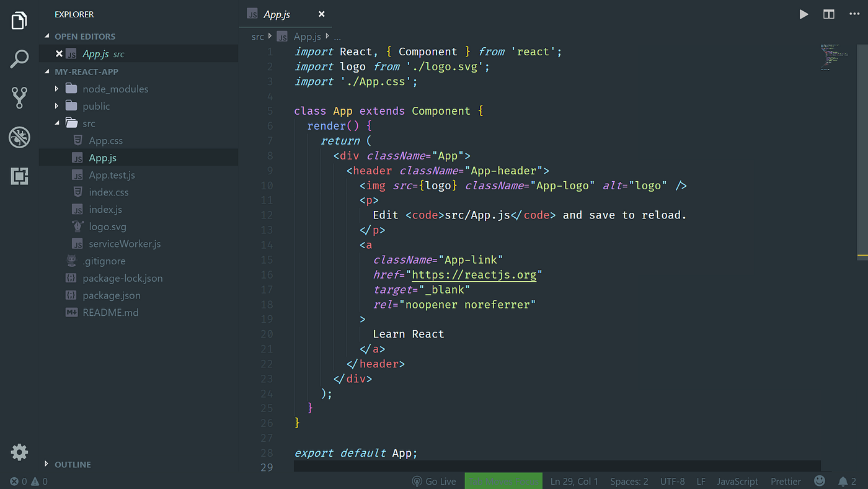The image size is (868, 489).
Task: Change the JavaScript language mode
Action: tap(737, 481)
